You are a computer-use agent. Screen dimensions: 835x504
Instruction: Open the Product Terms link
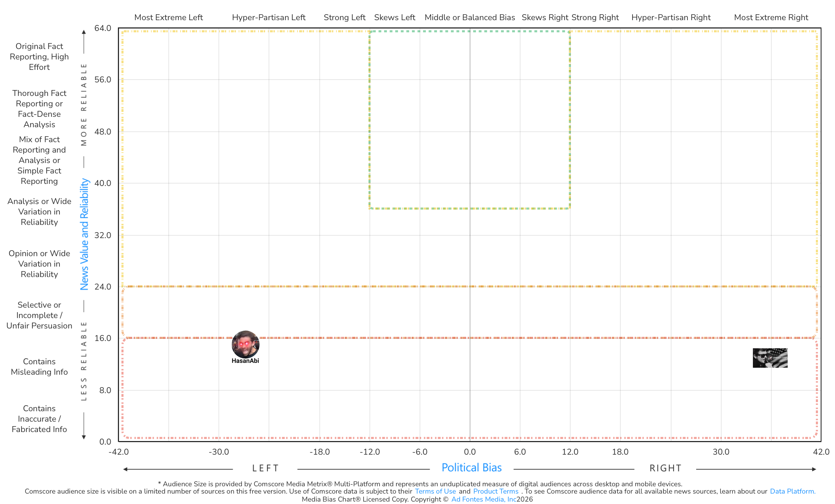495,491
